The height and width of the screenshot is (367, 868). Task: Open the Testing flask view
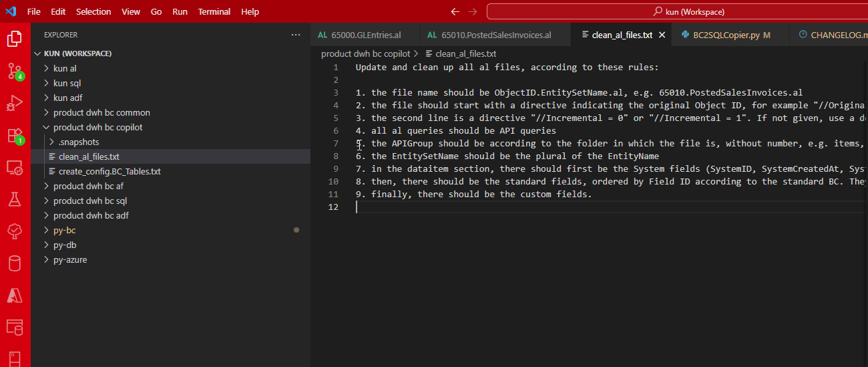click(x=15, y=199)
